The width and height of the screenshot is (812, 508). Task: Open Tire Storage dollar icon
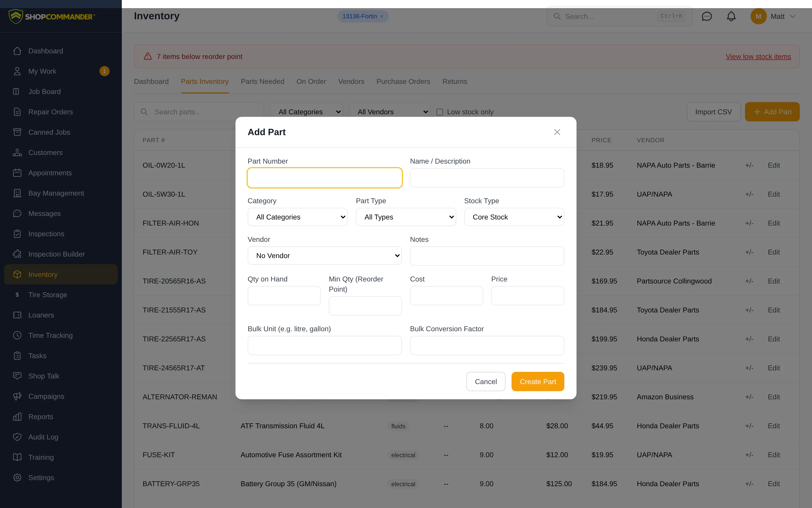(17, 295)
